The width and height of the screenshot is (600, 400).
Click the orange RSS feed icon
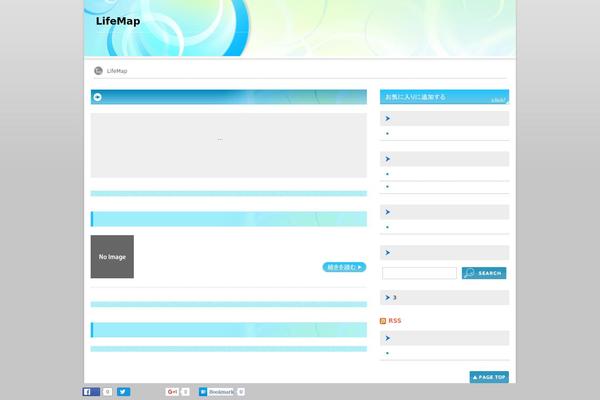(383, 321)
